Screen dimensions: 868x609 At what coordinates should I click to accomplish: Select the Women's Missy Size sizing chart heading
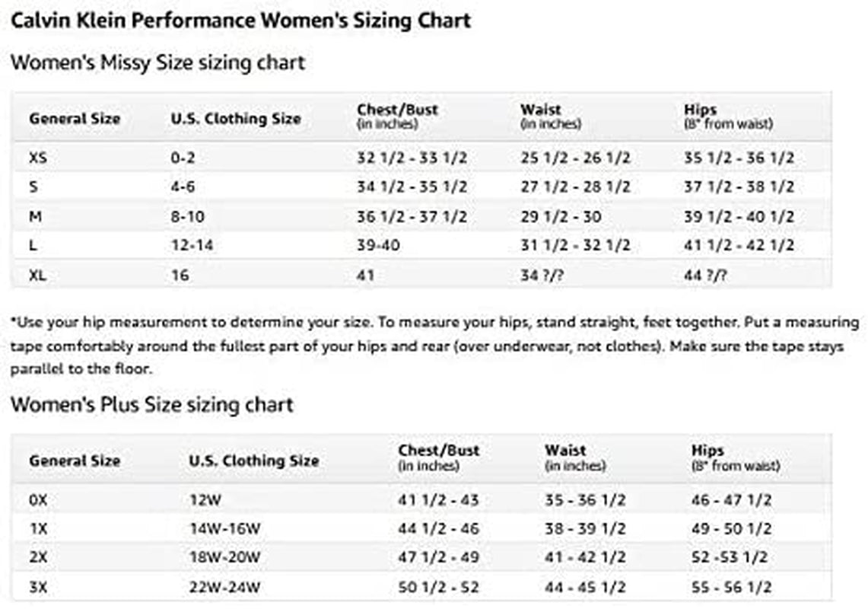pyautogui.click(x=157, y=62)
